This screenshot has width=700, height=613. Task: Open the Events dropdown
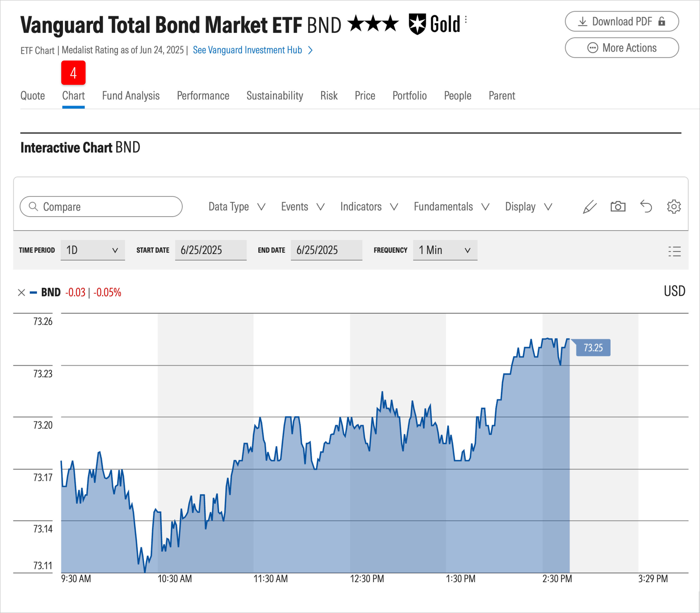[x=303, y=207]
